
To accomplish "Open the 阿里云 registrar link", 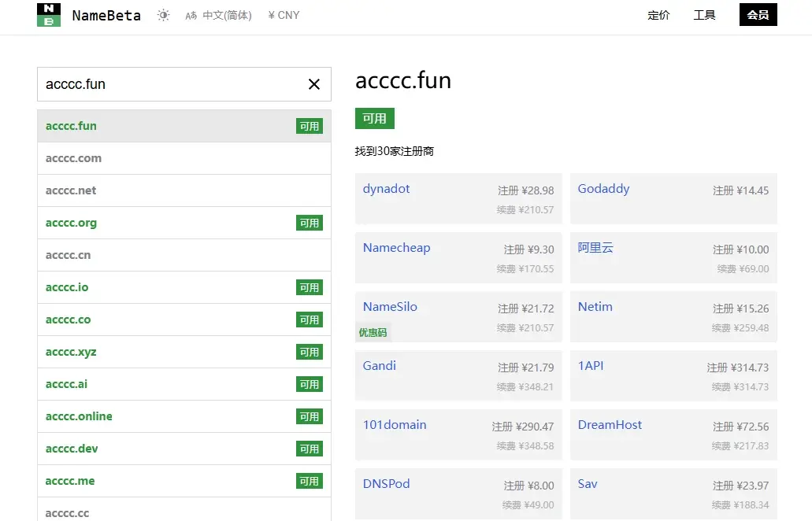I will click(595, 248).
